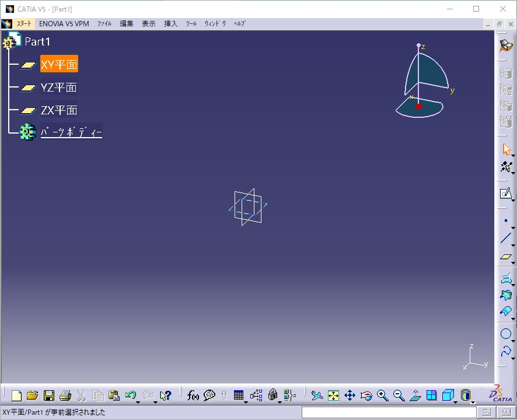Screen dimensions: 517x420
Task: Open the 表示 menu
Action: [149, 24]
